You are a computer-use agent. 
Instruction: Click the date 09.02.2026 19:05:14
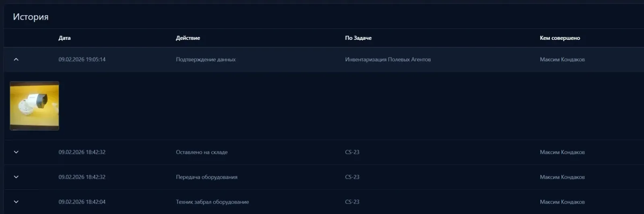82,60
